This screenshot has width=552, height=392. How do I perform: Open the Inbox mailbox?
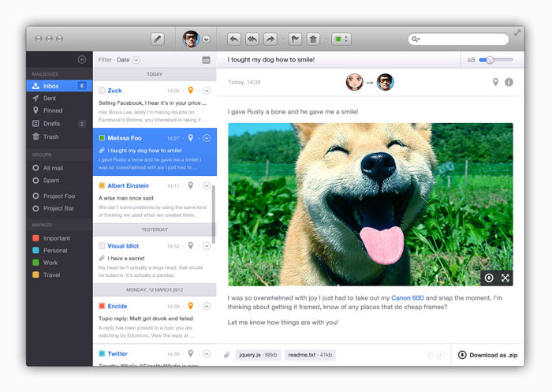click(59, 86)
